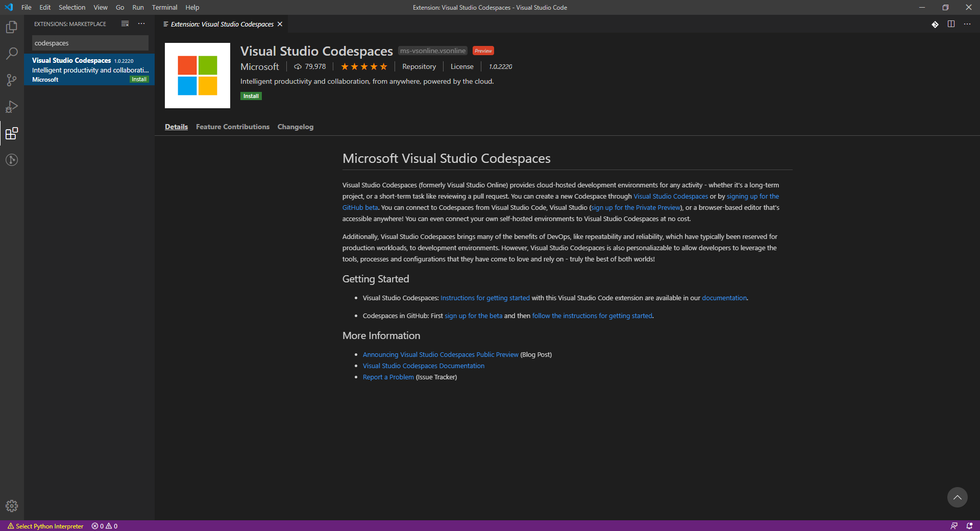Open the Report a Problem link
980x531 pixels.
click(388, 377)
